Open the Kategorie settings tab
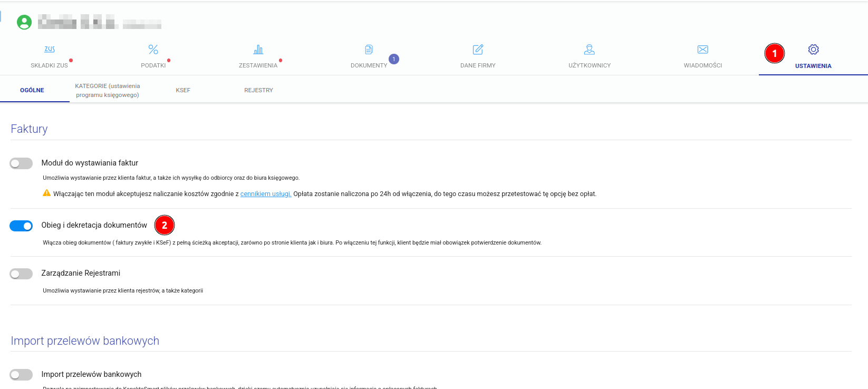Screen dimensions: 868x389 coord(108,90)
